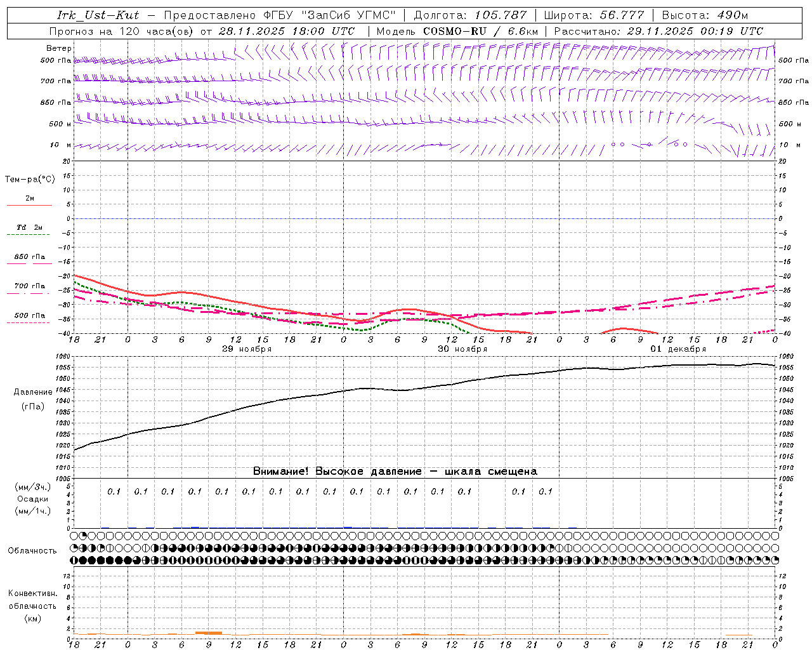This screenshot has height=650, width=812.
Task: Click the '(мм/3ч.)' precipitation unit label
Action: point(33,487)
